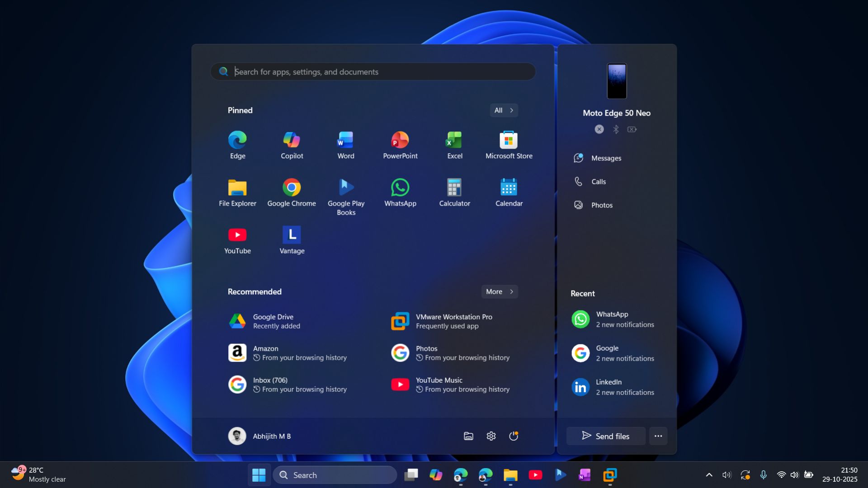
Task: Click the Send files button
Action: pyautogui.click(x=605, y=436)
